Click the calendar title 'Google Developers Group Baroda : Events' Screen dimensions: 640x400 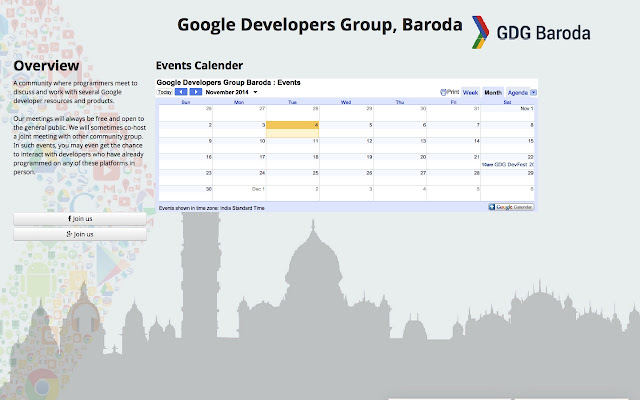click(x=229, y=82)
